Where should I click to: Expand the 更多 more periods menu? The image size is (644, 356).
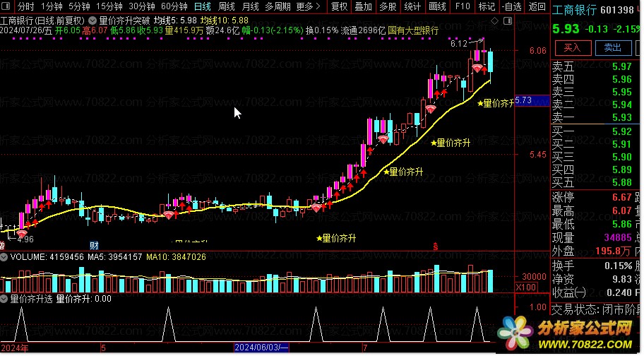coord(308,6)
